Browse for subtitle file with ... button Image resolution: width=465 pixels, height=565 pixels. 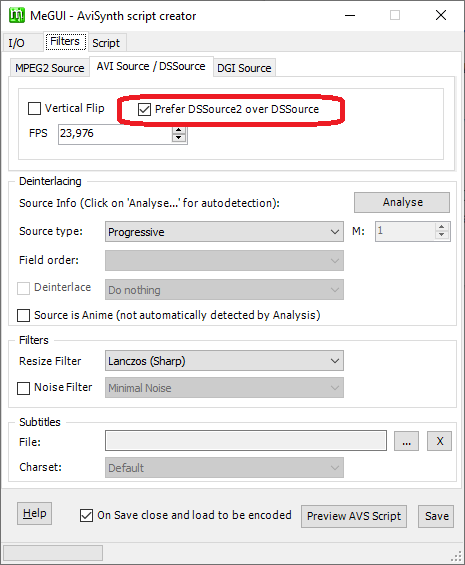[406, 441]
